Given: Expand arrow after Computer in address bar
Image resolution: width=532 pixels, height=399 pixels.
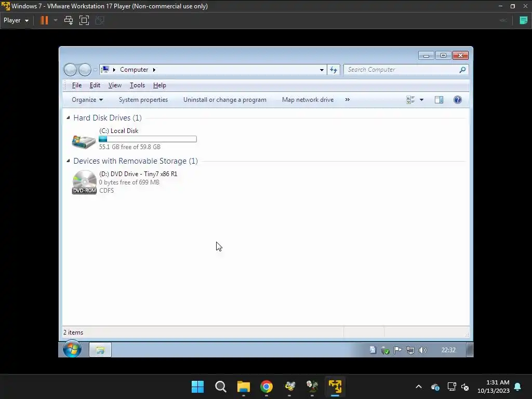Looking at the screenshot, I should [x=154, y=70].
